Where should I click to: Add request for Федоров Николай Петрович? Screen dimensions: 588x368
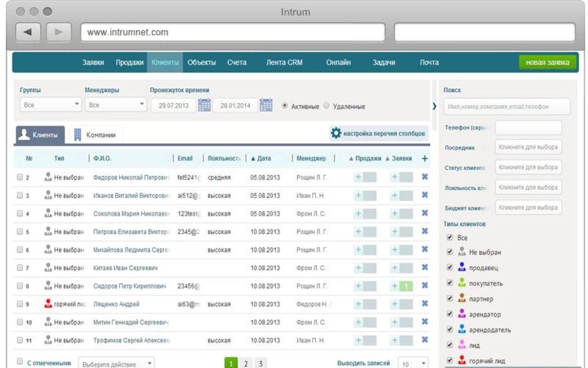click(395, 178)
